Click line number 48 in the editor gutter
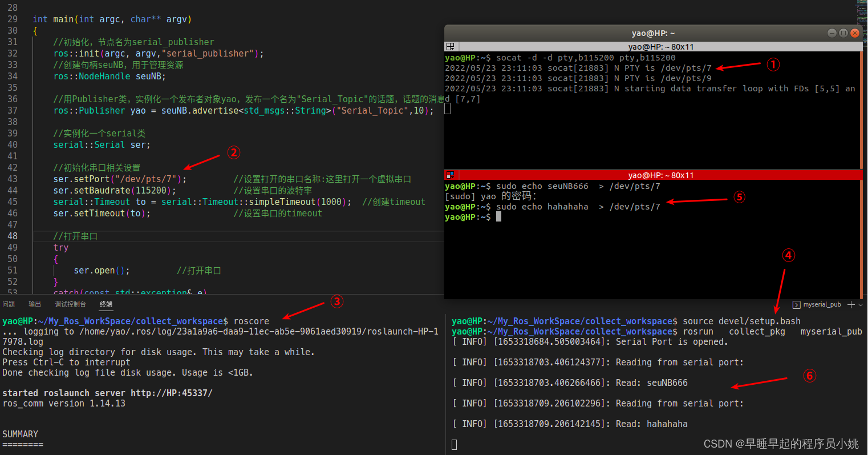 (13, 236)
